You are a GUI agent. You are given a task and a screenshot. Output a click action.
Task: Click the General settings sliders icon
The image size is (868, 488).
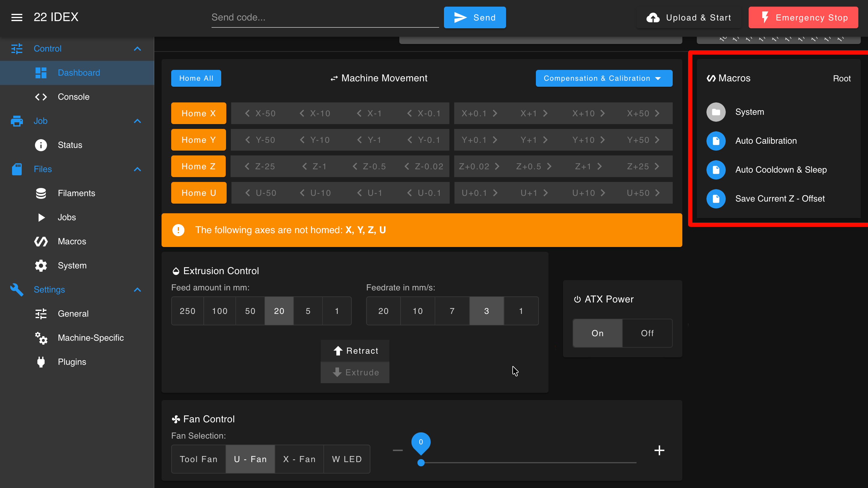(41, 314)
